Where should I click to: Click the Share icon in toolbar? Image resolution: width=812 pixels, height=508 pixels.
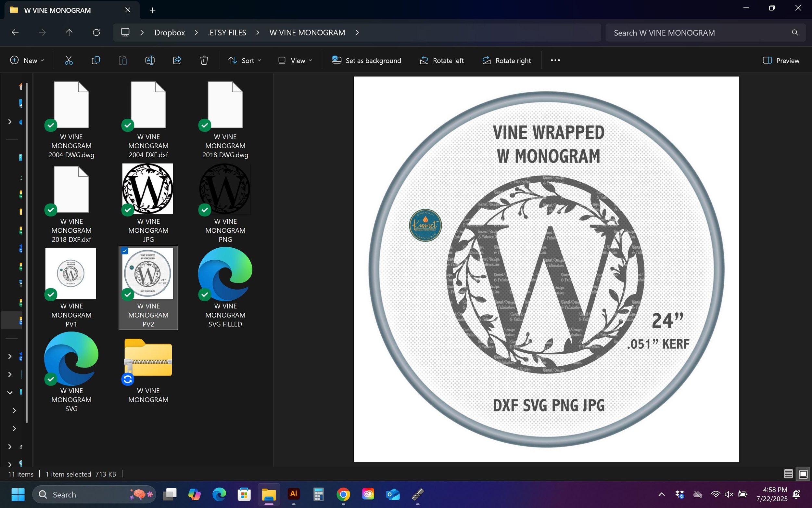177,60
